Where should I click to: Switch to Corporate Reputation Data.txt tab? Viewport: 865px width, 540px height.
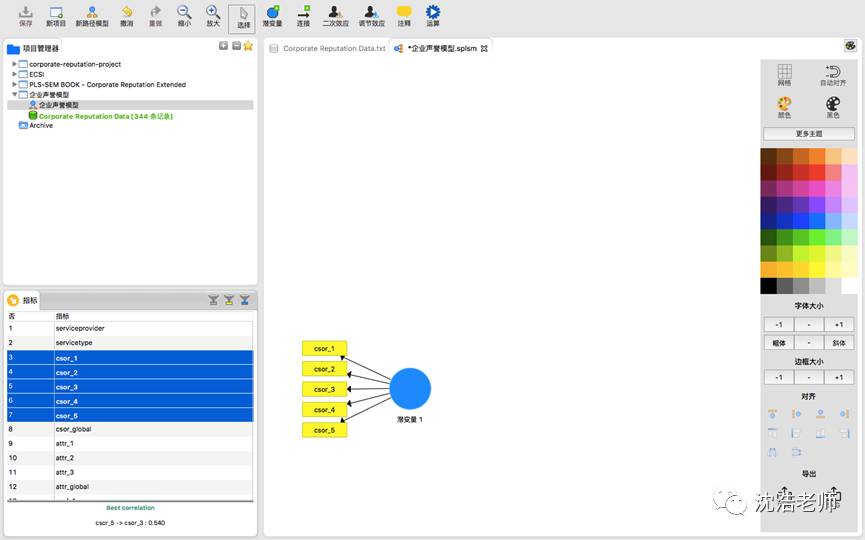[328, 49]
